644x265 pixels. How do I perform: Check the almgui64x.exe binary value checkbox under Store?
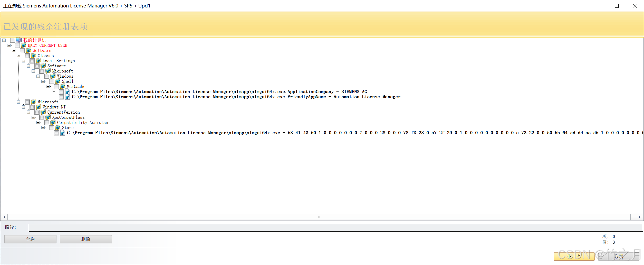coord(56,133)
